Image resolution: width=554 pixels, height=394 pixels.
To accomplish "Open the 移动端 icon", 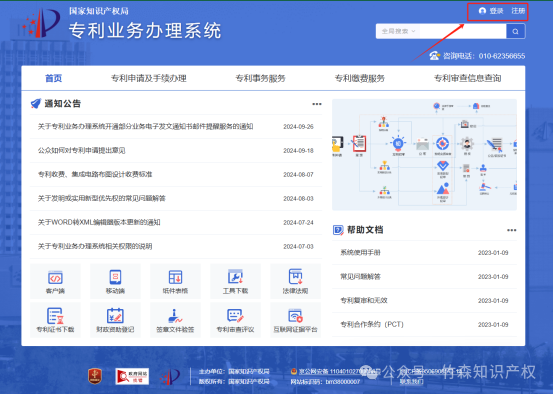I will (115, 281).
